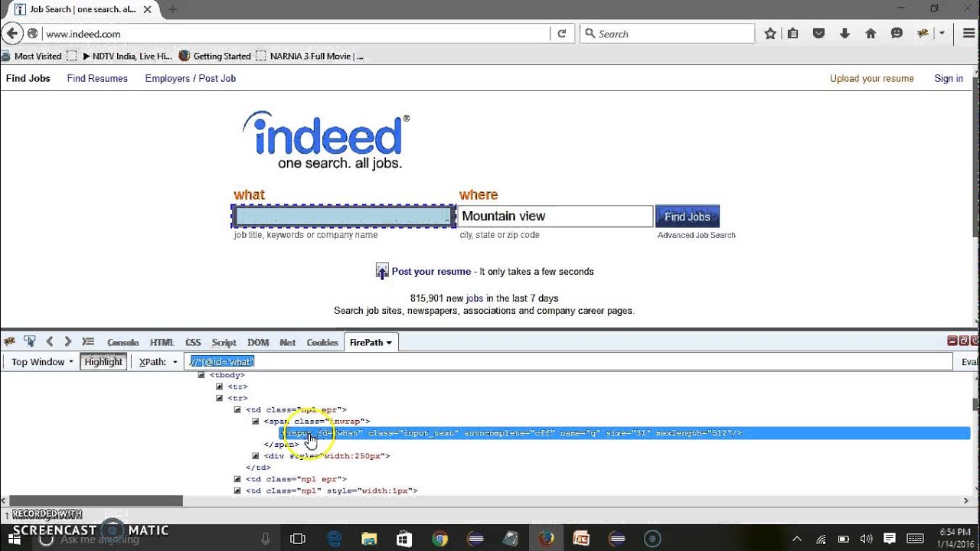This screenshot has width=980, height=551.
Task: Bookmark this page with the star icon
Action: 770,34
